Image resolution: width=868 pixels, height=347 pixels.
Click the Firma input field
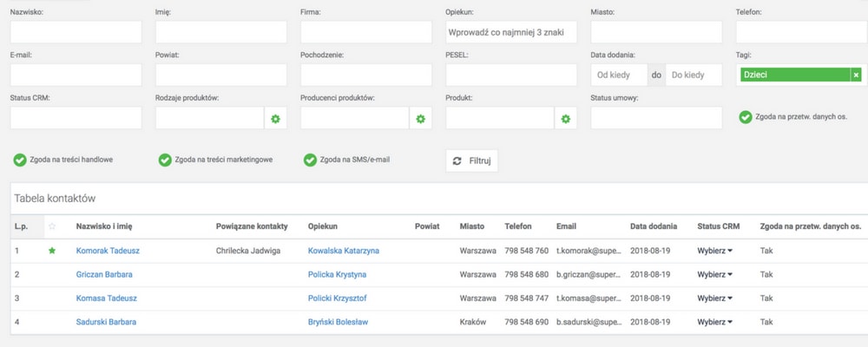366,32
